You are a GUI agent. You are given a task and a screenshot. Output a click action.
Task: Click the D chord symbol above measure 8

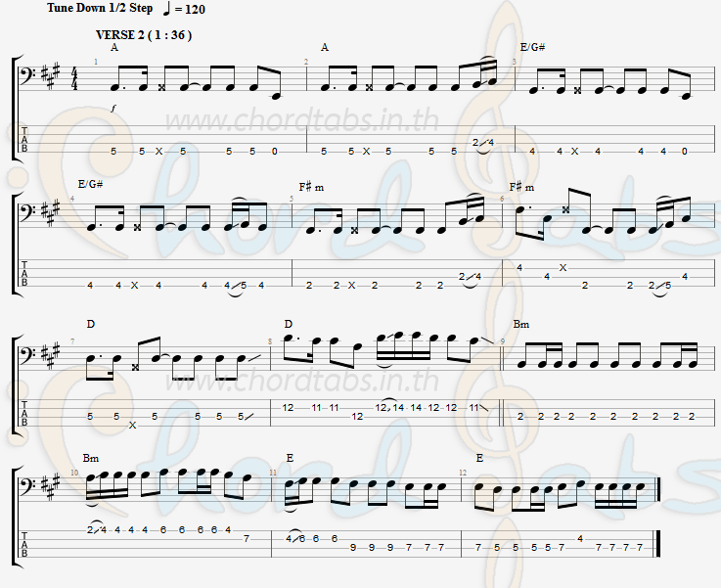coord(289,324)
